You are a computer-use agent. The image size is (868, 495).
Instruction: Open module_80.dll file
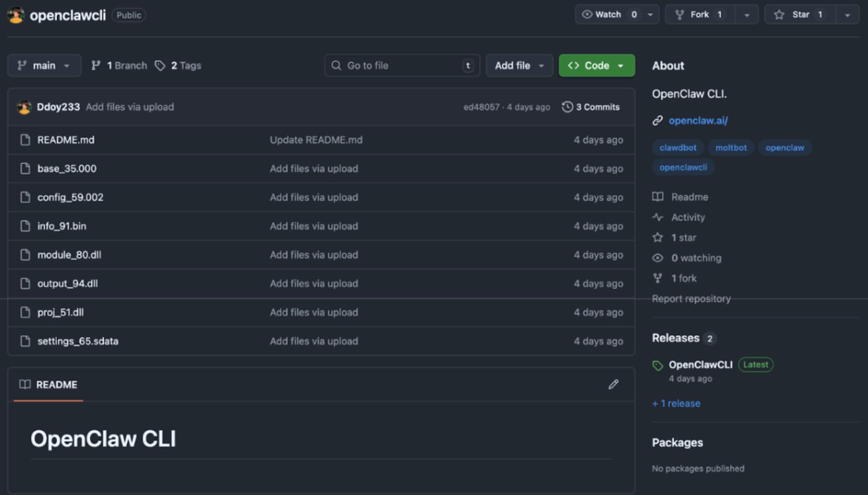pos(69,255)
